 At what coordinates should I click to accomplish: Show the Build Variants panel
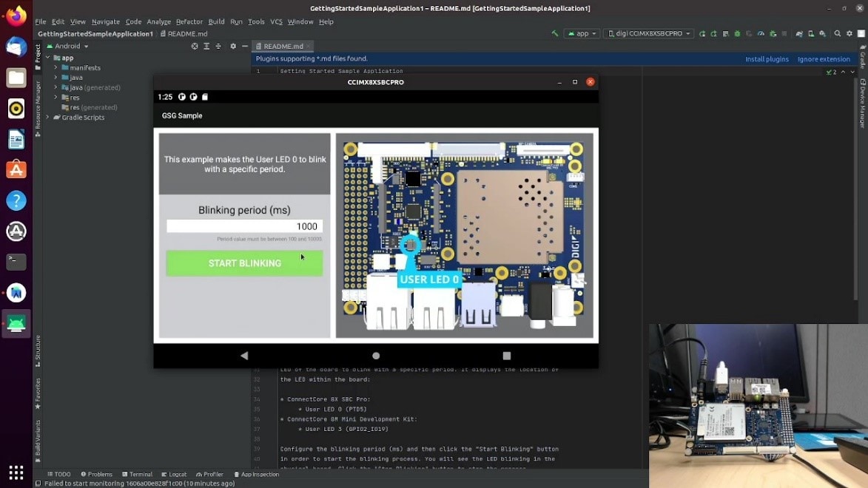pos(37,444)
